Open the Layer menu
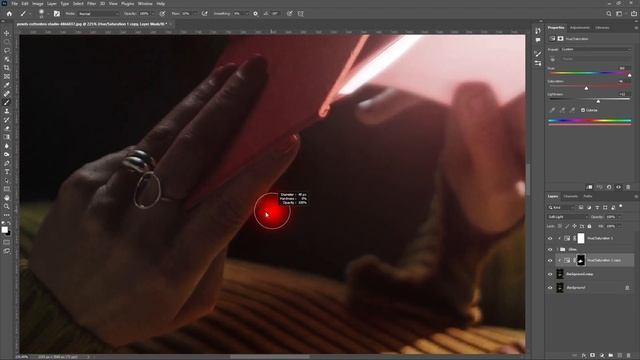This screenshot has width=640, height=360. pos(52,4)
